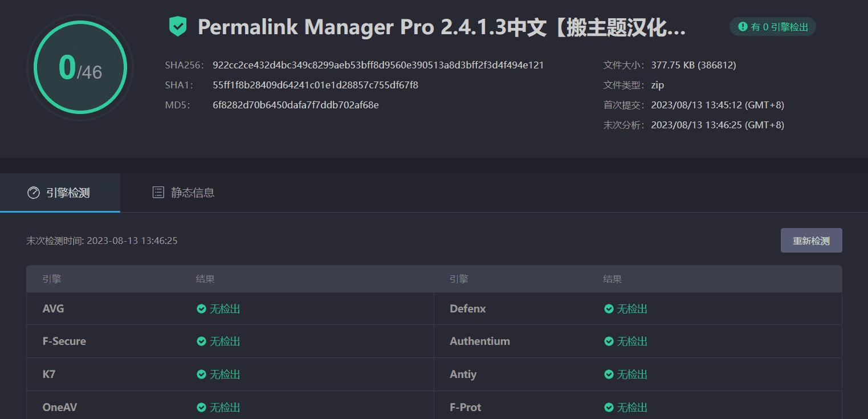The image size is (868, 419).
Task: Select the SHA1 hash value
Action: tap(315, 85)
